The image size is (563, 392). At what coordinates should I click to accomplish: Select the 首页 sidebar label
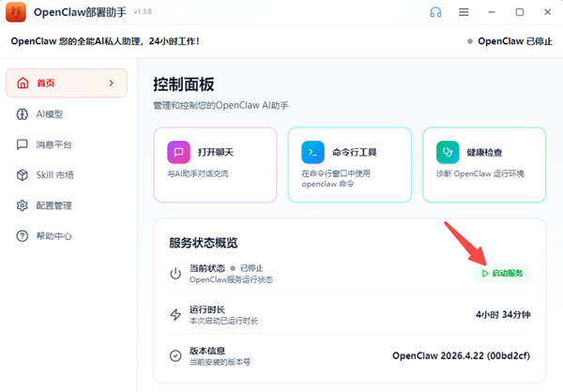pos(46,83)
